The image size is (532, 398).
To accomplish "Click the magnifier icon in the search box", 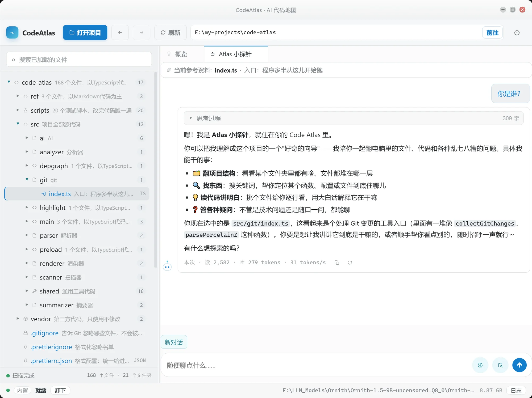I will pyautogui.click(x=13, y=60).
